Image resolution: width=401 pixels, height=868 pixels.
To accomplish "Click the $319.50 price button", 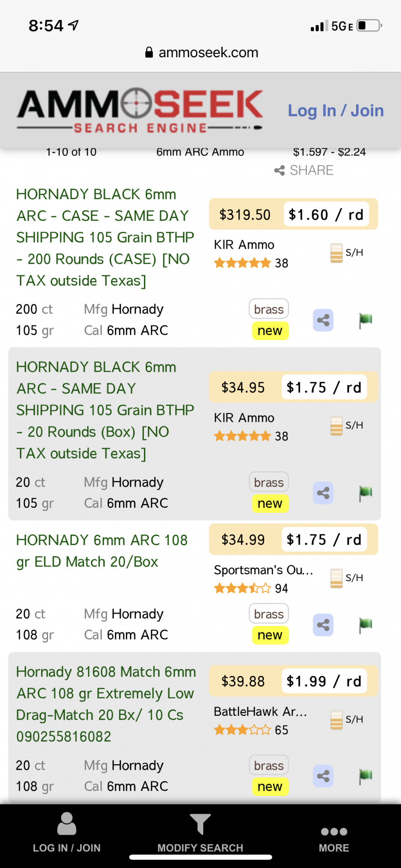I will [x=245, y=214].
